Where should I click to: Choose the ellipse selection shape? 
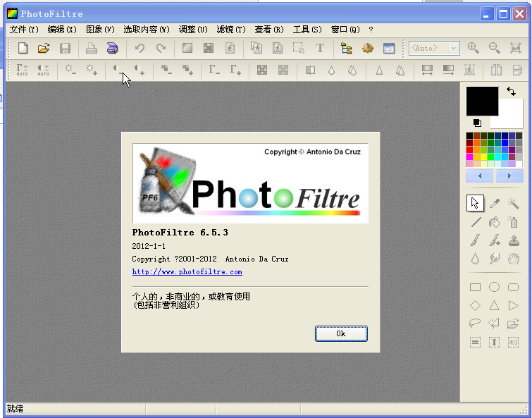[494, 287]
